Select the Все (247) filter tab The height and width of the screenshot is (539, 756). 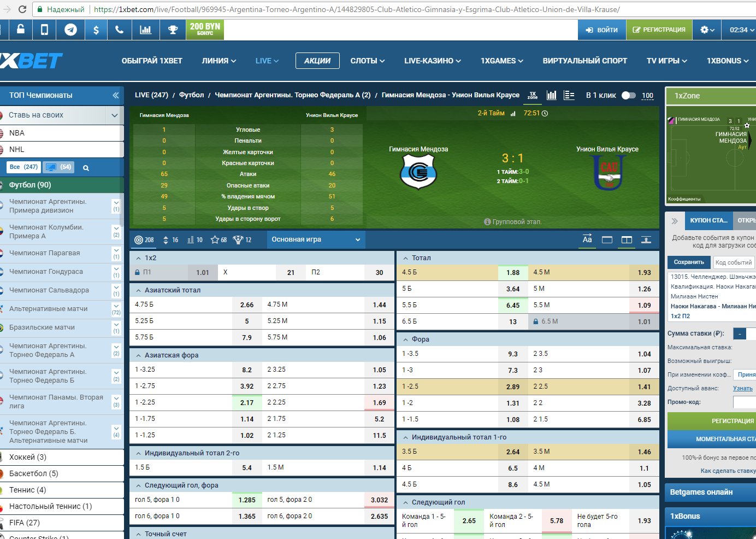point(24,167)
